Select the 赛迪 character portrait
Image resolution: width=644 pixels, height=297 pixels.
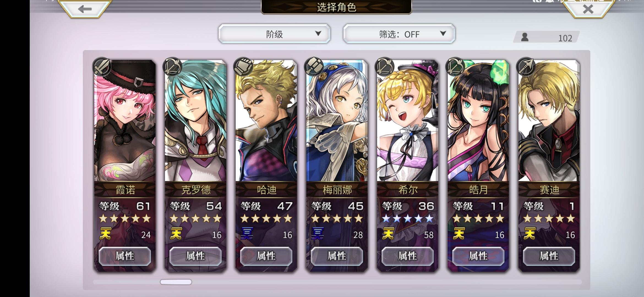pyautogui.click(x=549, y=120)
